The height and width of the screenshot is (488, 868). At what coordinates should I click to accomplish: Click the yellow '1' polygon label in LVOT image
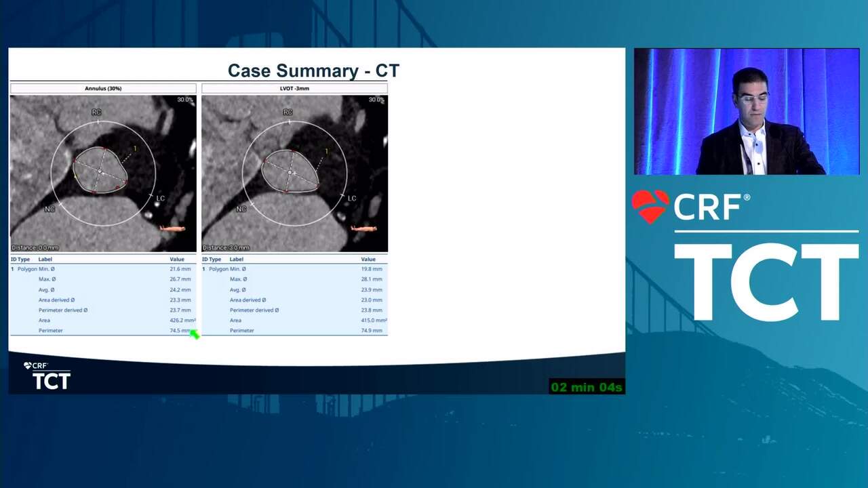[x=326, y=151]
